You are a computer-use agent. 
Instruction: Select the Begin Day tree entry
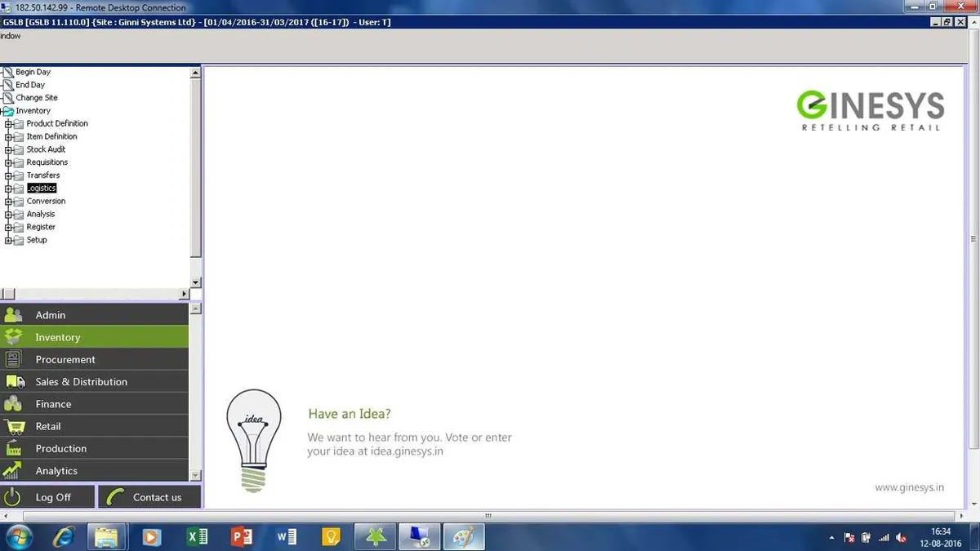33,72
